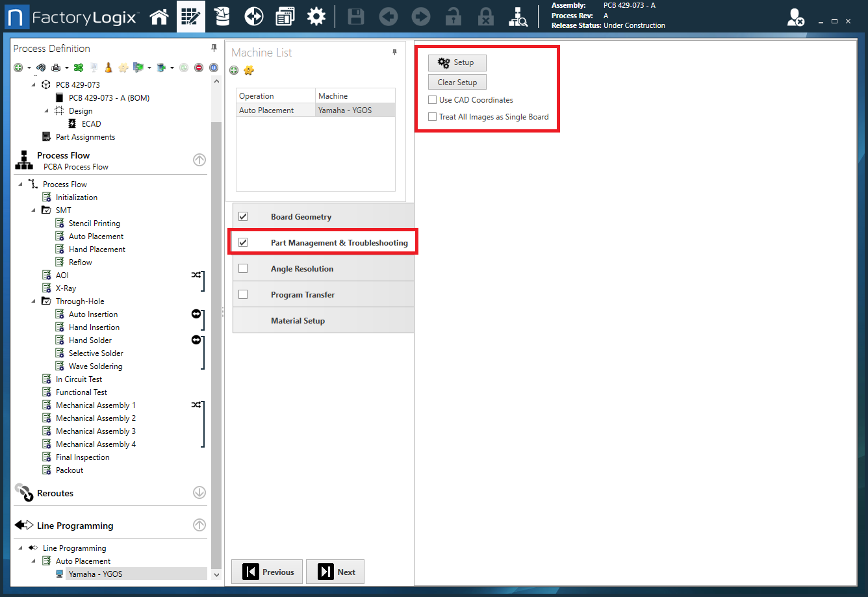868x597 pixels.
Task: Open the settings gear in top toolbar
Action: coord(316,17)
